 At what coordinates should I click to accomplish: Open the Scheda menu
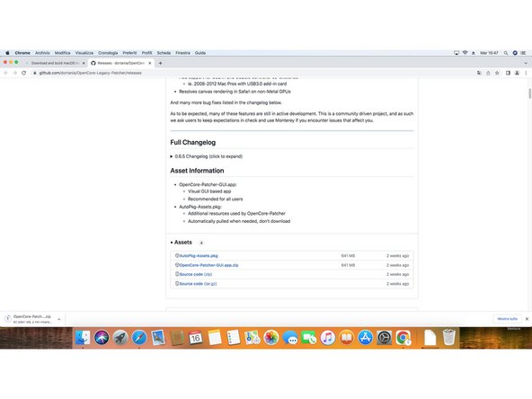164,53
